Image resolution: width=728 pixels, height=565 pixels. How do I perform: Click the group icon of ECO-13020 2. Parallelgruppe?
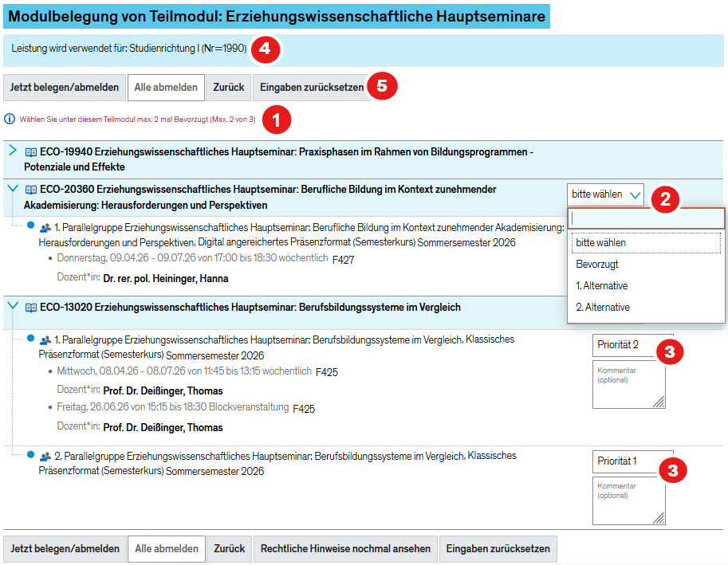tap(45, 457)
